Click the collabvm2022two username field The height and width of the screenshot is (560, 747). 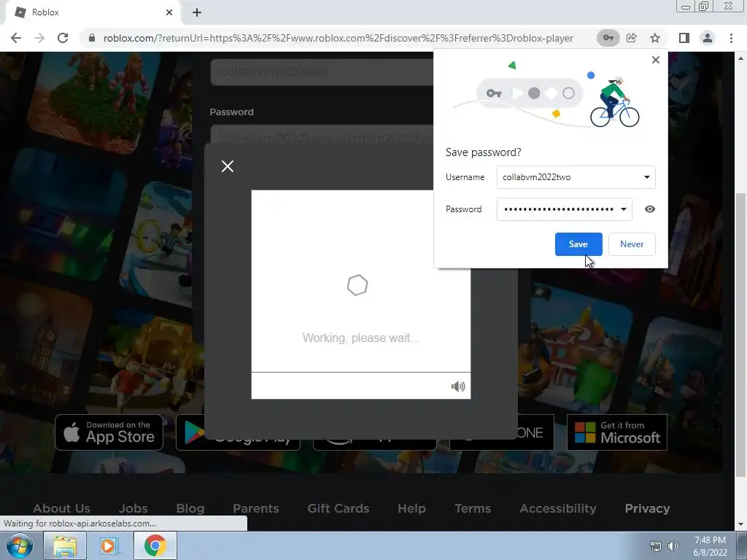click(x=576, y=177)
